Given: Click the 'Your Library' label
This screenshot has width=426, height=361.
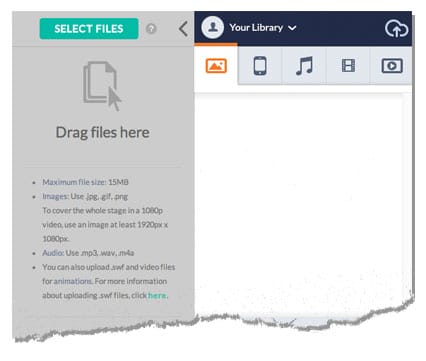Looking at the screenshot, I should click(x=256, y=28).
